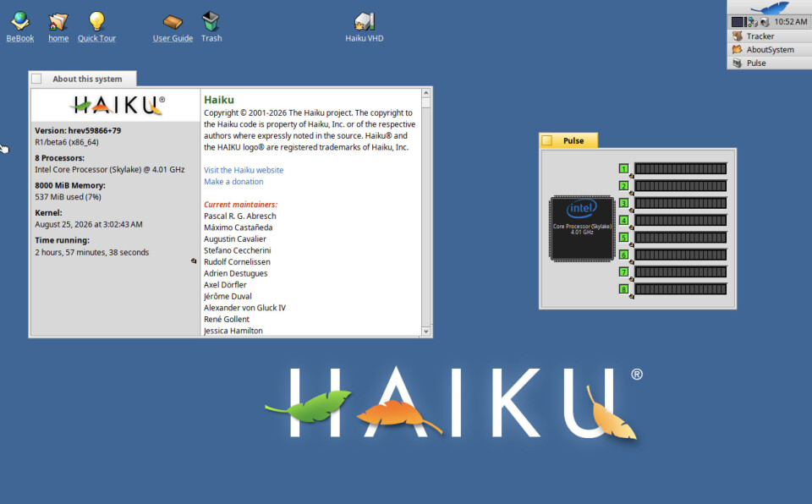Click the name Pascal R. G. Abresch
The width and height of the screenshot is (812, 504).
pyautogui.click(x=239, y=216)
